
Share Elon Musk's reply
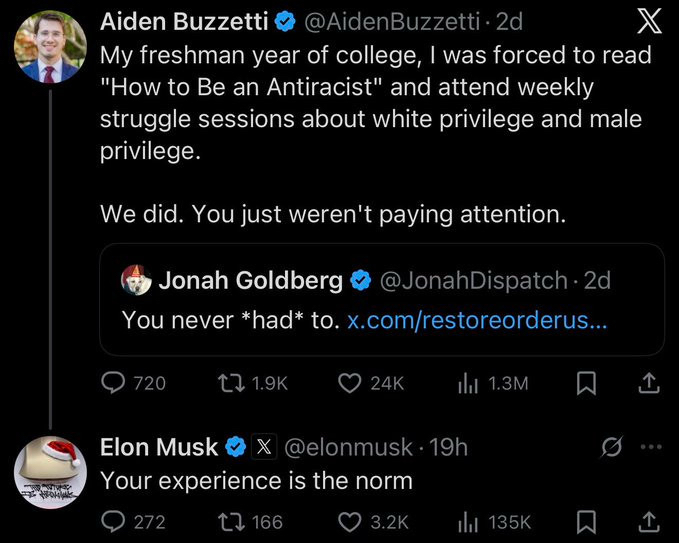(x=648, y=521)
